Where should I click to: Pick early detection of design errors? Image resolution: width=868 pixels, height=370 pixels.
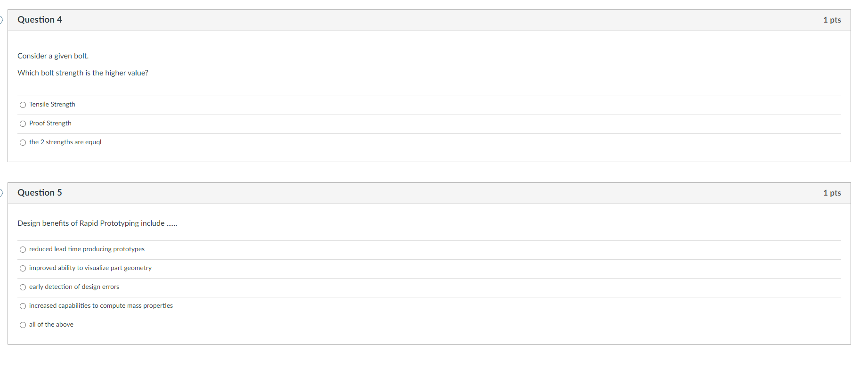click(x=23, y=287)
